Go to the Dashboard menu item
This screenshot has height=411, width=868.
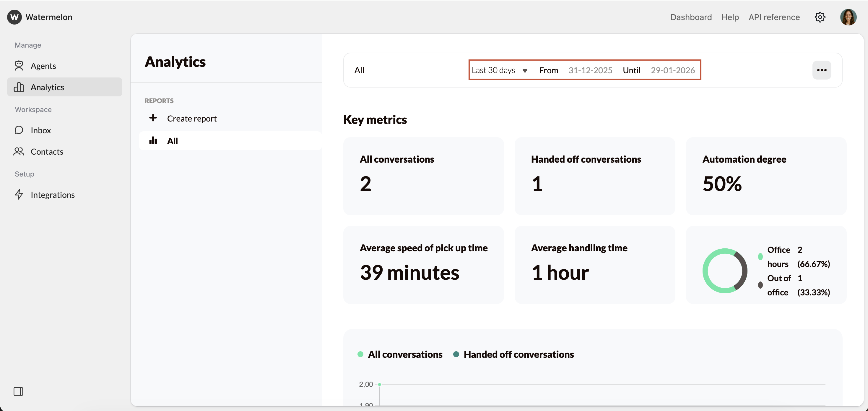click(691, 17)
